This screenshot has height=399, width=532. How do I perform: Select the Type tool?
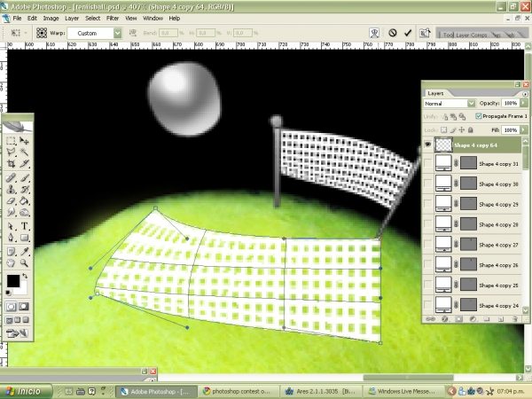point(24,226)
